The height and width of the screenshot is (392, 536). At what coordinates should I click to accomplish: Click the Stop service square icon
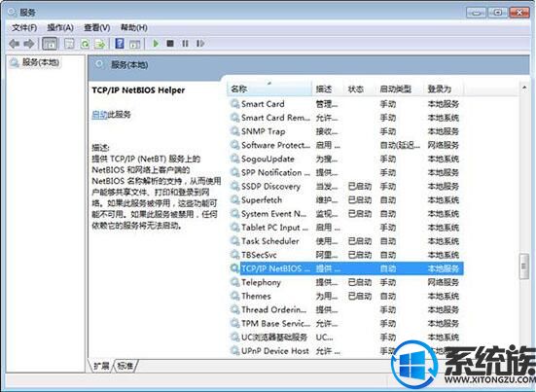click(170, 44)
